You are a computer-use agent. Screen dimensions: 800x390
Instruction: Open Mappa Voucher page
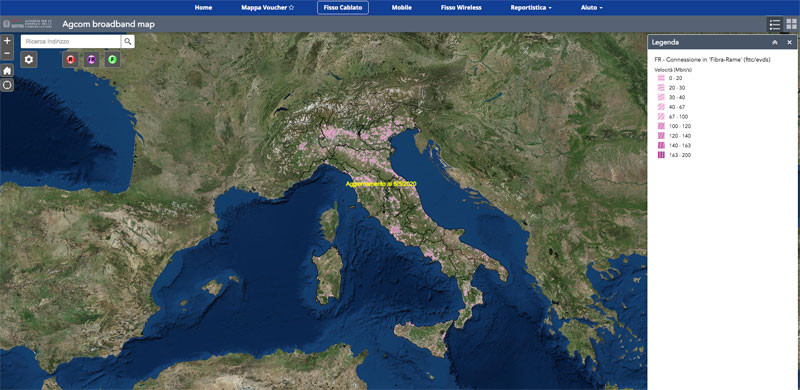click(x=267, y=8)
